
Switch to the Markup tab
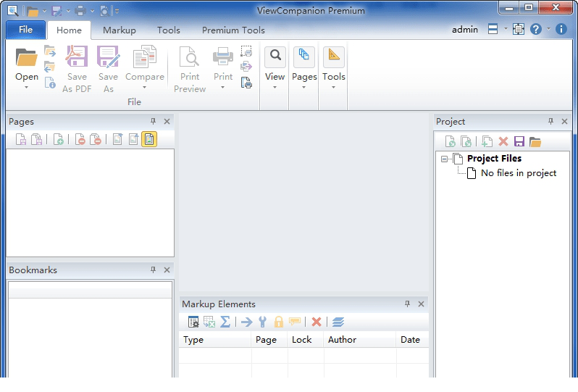point(120,30)
